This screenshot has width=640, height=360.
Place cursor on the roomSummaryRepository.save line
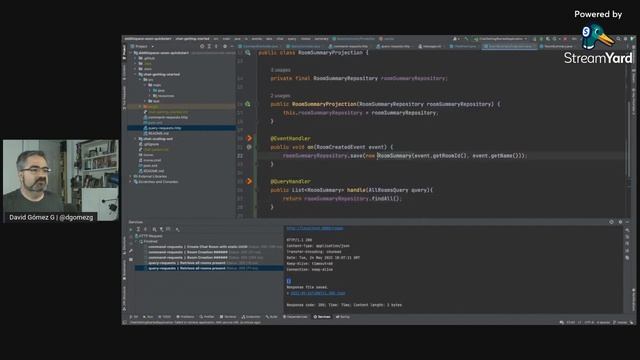click(404, 156)
